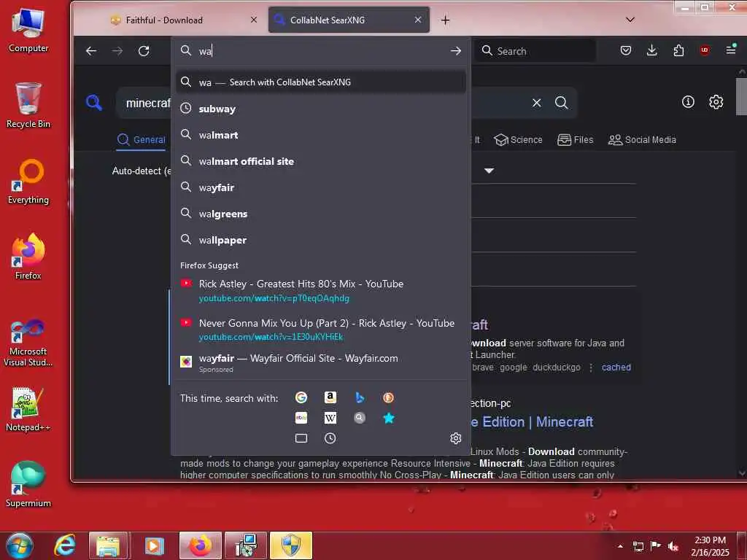Open the Downloads panel
This screenshot has height=560, width=747.
(x=651, y=50)
